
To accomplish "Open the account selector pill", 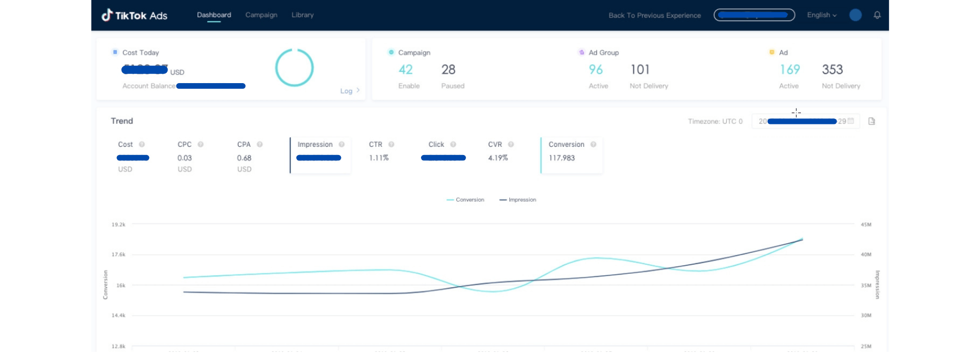I will click(754, 15).
